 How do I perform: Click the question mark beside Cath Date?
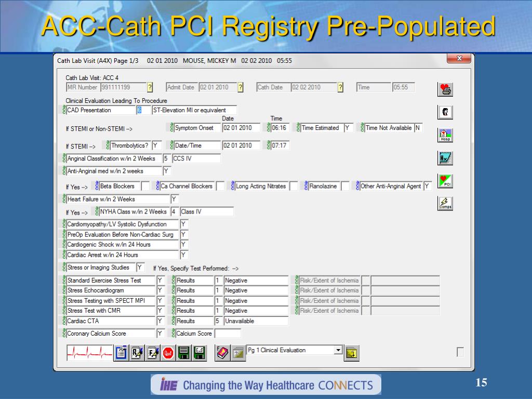pyautogui.click(x=340, y=87)
